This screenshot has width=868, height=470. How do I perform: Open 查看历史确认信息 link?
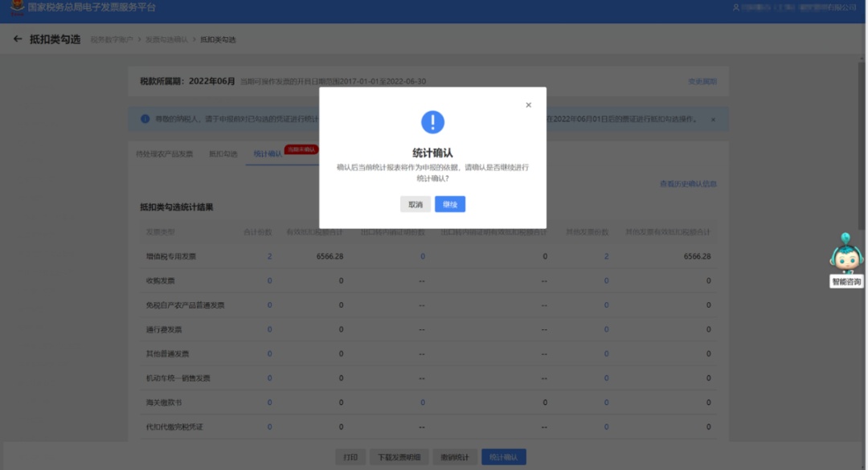click(x=688, y=184)
